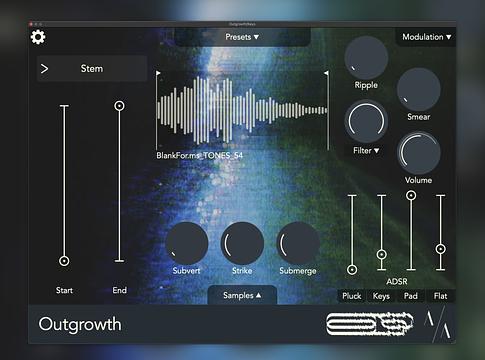Click the Start slider handle

click(64, 261)
